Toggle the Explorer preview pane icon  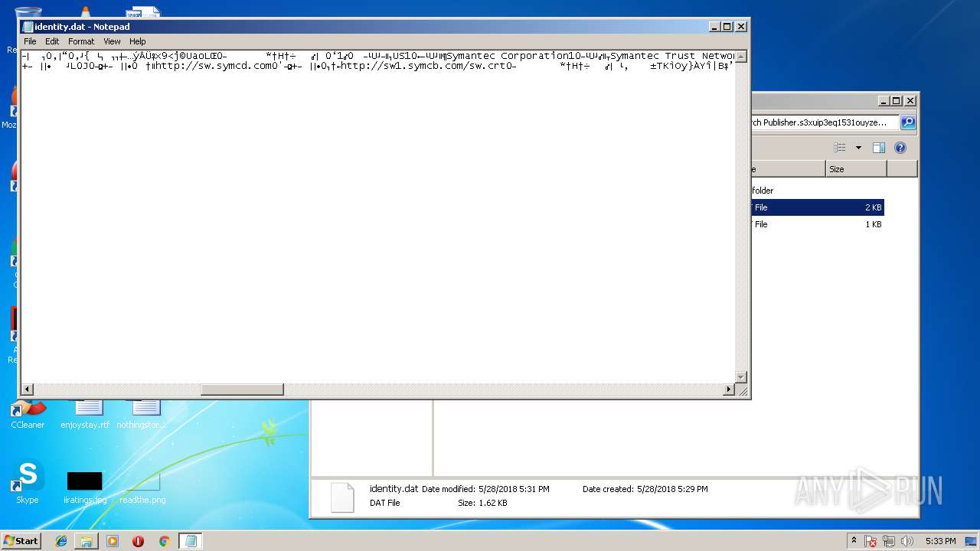(x=879, y=148)
